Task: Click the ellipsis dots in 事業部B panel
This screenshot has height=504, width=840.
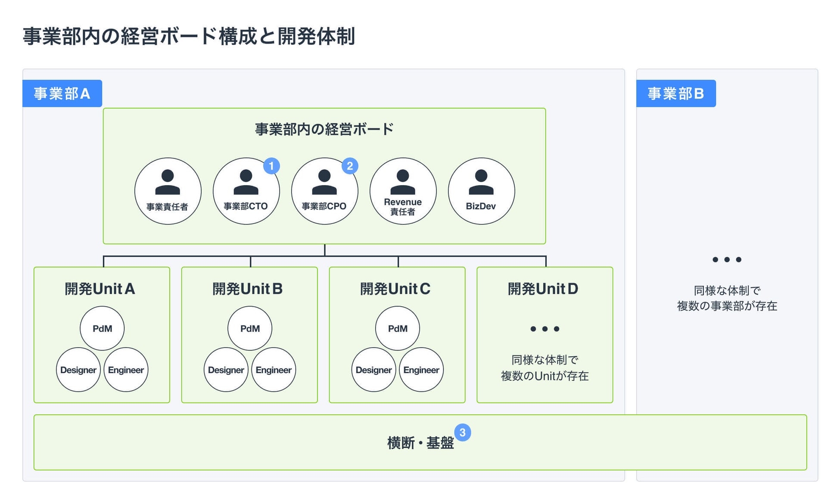Action: (727, 259)
